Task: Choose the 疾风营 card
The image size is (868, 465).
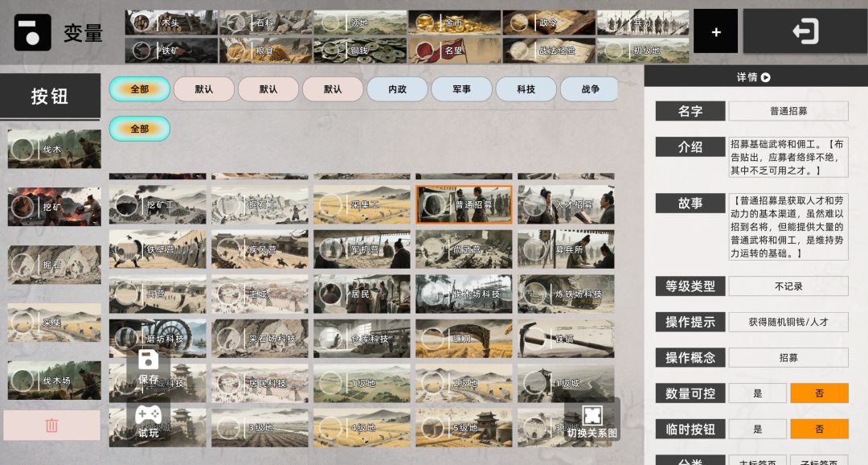Action: click(x=260, y=249)
